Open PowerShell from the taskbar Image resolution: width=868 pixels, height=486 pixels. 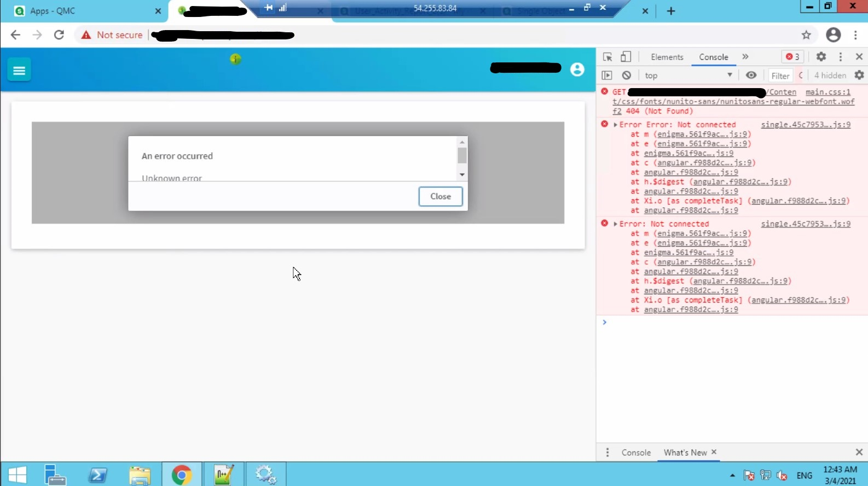coord(99,475)
